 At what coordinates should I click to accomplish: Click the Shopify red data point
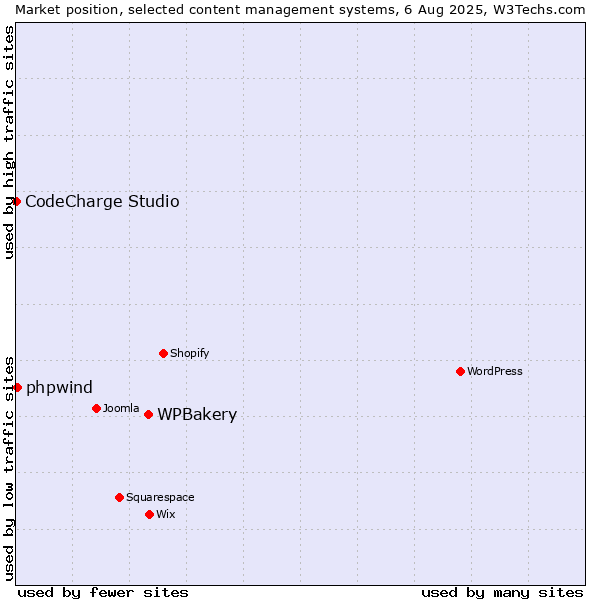[x=163, y=353]
